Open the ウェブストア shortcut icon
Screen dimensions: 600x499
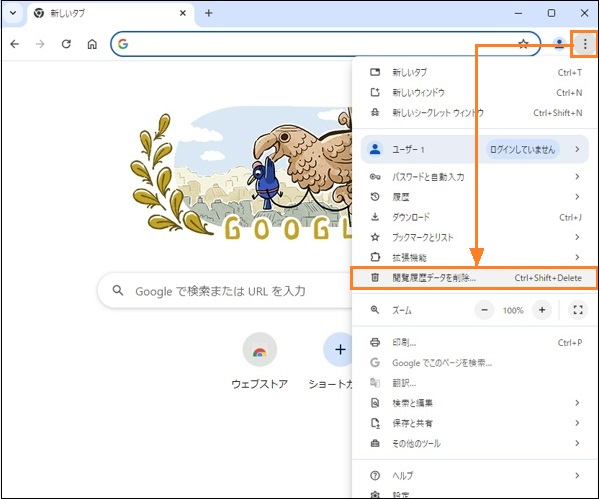tap(260, 351)
